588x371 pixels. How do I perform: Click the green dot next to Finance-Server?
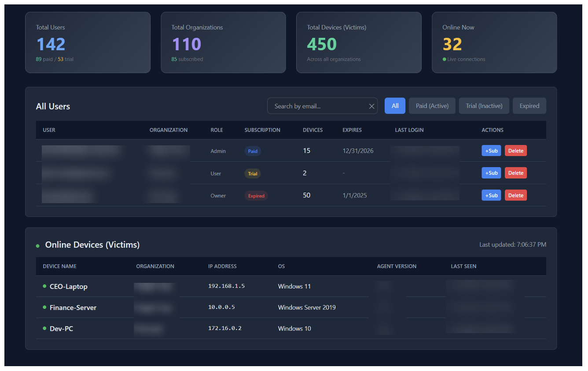tap(44, 308)
